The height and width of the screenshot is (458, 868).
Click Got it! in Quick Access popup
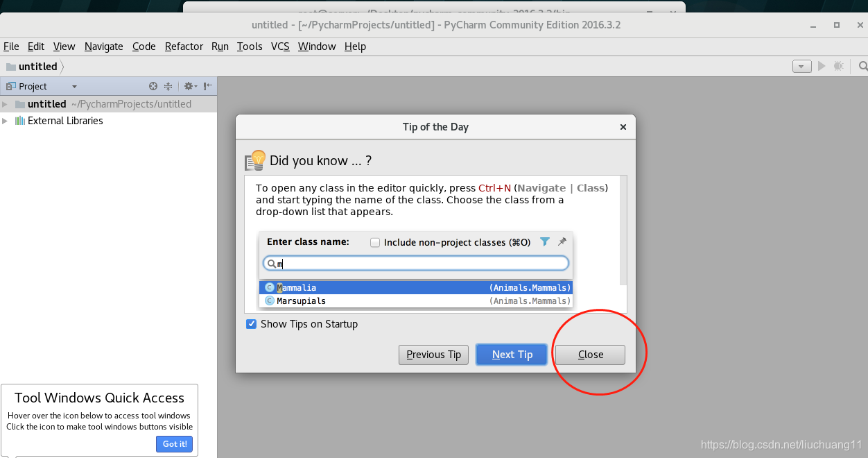[175, 444]
